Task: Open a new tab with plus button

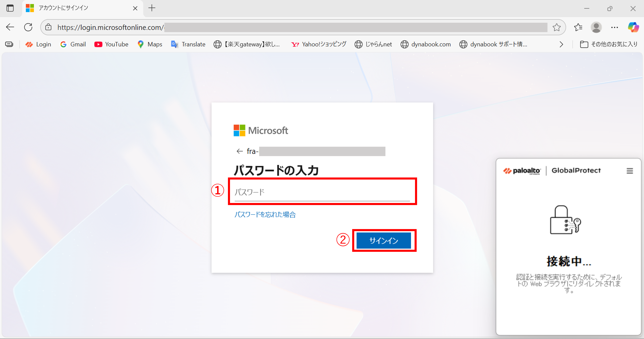Action: pyautogui.click(x=152, y=8)
